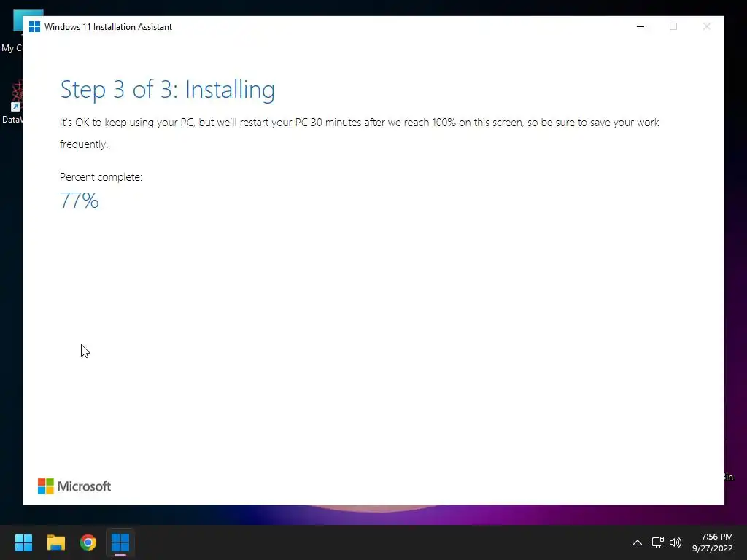The width and height of the screenshot is (747, 560).
Task: Open File Explorer from the taskbar
Action: pyautogui.click(x=55, y=542)
